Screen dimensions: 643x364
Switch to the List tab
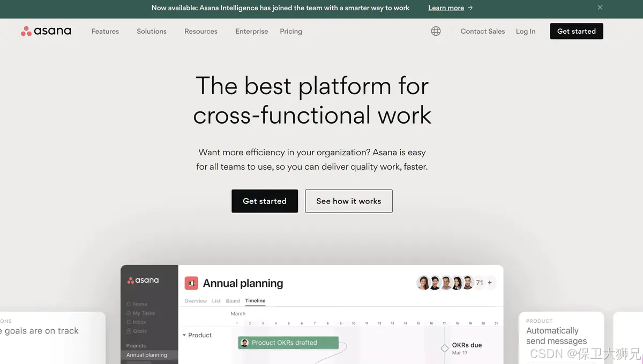coord(216,301)
